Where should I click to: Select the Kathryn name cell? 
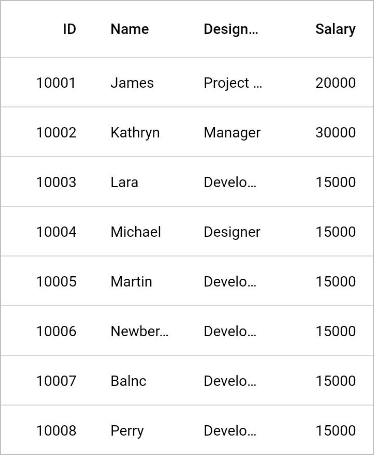point(140,132)
